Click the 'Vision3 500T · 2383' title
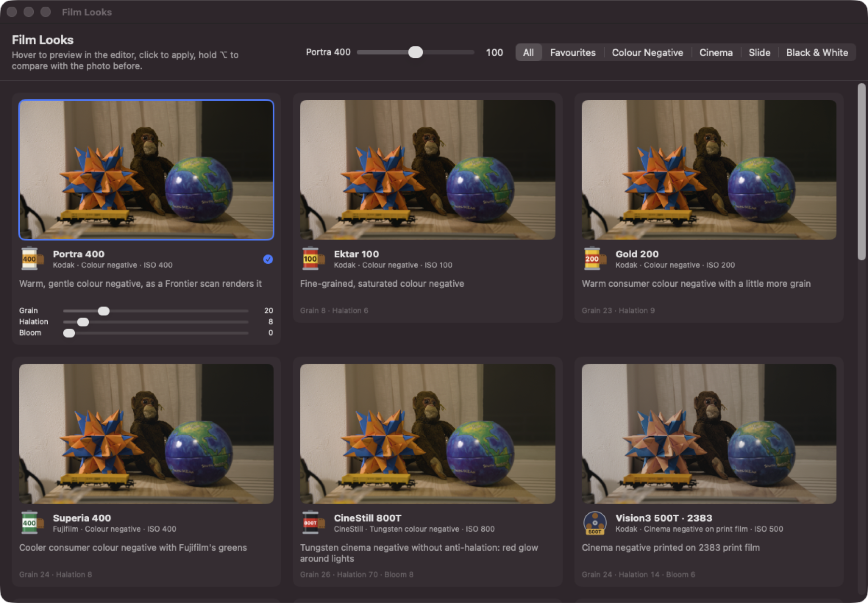The image size is (868, 603). [x=664, y=518]
